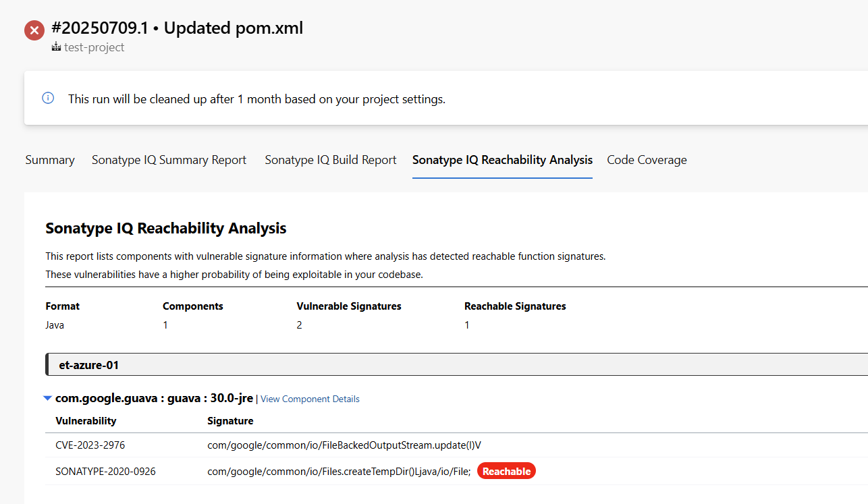
Task: Click the Sonatype IQ Reachability Analysis report heading
Action: [x=166, y=228]
